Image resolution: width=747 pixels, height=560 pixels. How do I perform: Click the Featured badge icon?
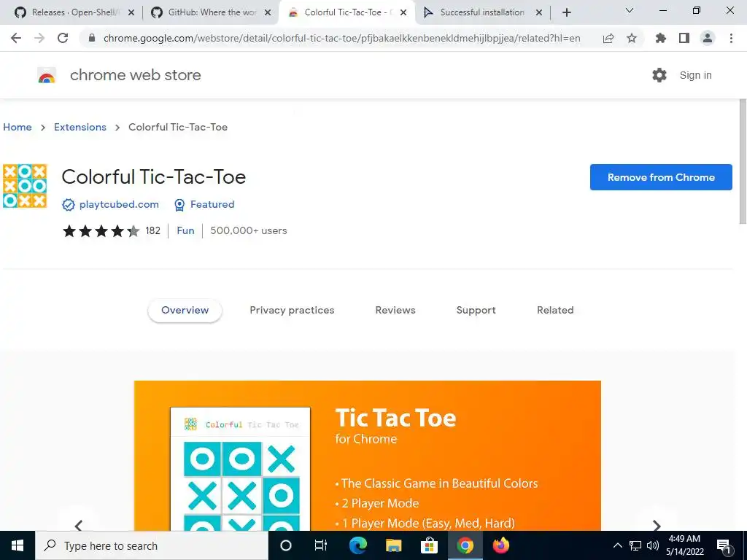(179, 205)
